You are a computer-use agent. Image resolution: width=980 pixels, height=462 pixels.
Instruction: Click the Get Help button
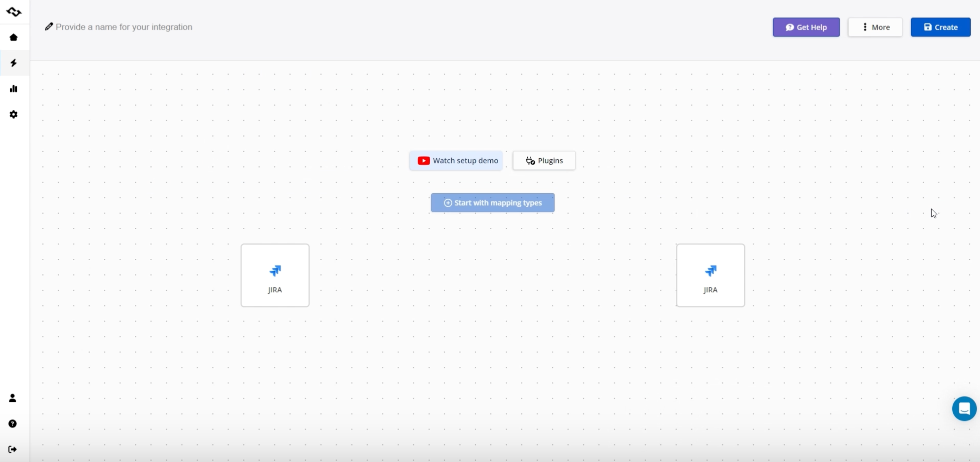806,27
